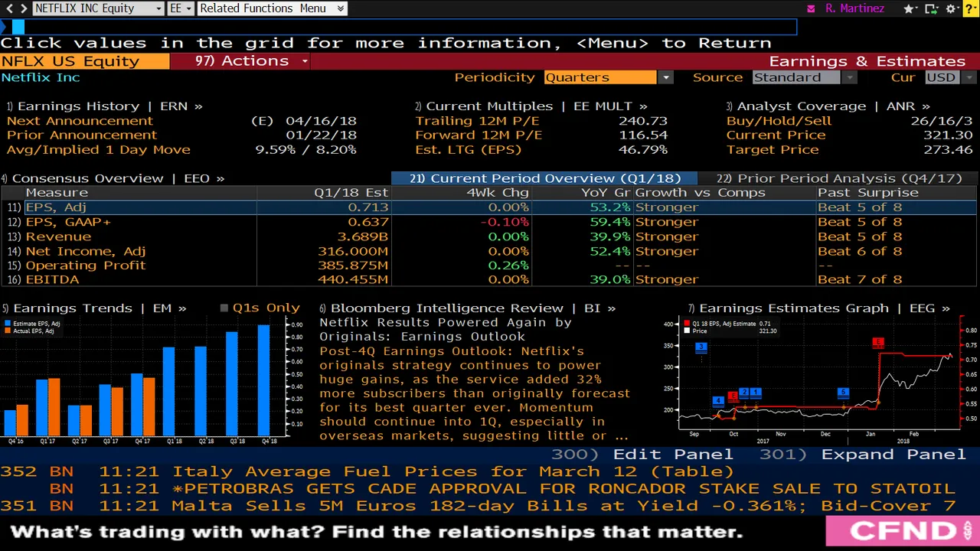Switch to Current Period Overview (Q1/18) tab
The height and width of the screenshot is (551, 980).
click(544, 178)
